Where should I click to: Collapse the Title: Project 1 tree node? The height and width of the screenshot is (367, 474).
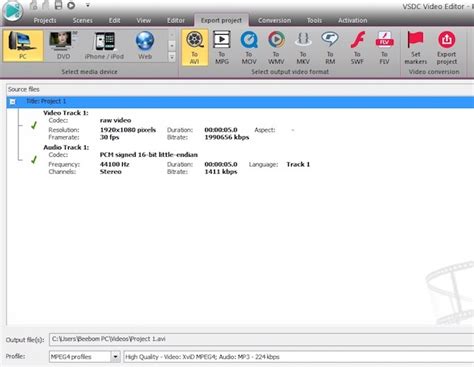click(x=13, y=102)
